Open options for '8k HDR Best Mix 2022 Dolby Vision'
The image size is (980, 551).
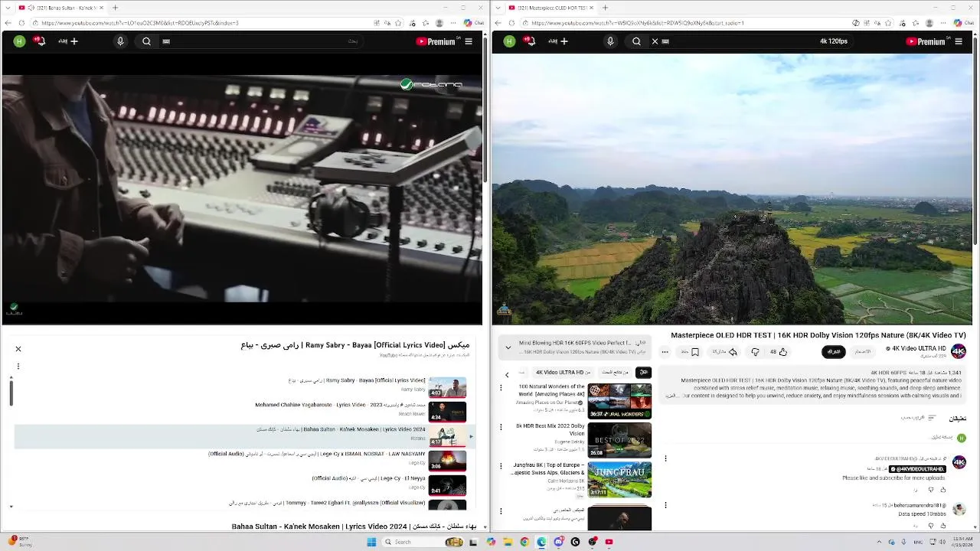point(501,426)
